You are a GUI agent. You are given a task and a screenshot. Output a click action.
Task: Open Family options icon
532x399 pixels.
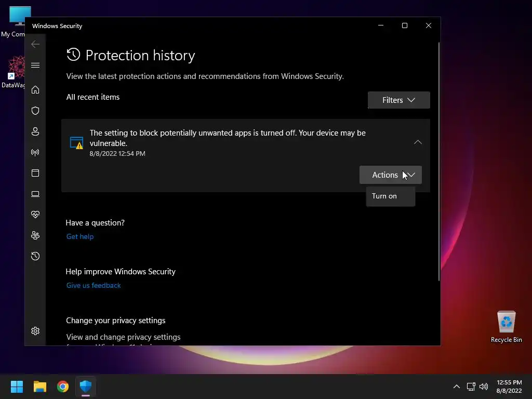coord(35,235)
